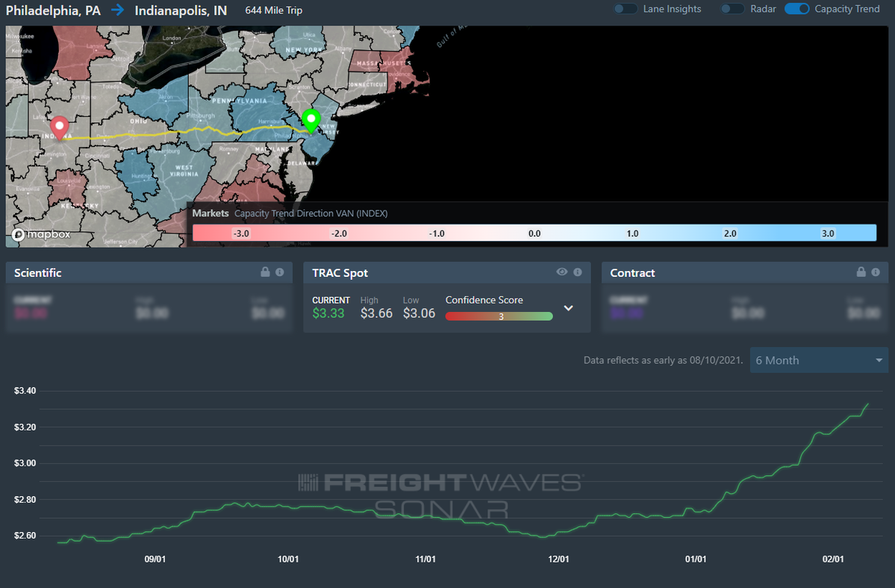Click the -3.0 end of the legend
895x588 pixels.
coord(241,234)
